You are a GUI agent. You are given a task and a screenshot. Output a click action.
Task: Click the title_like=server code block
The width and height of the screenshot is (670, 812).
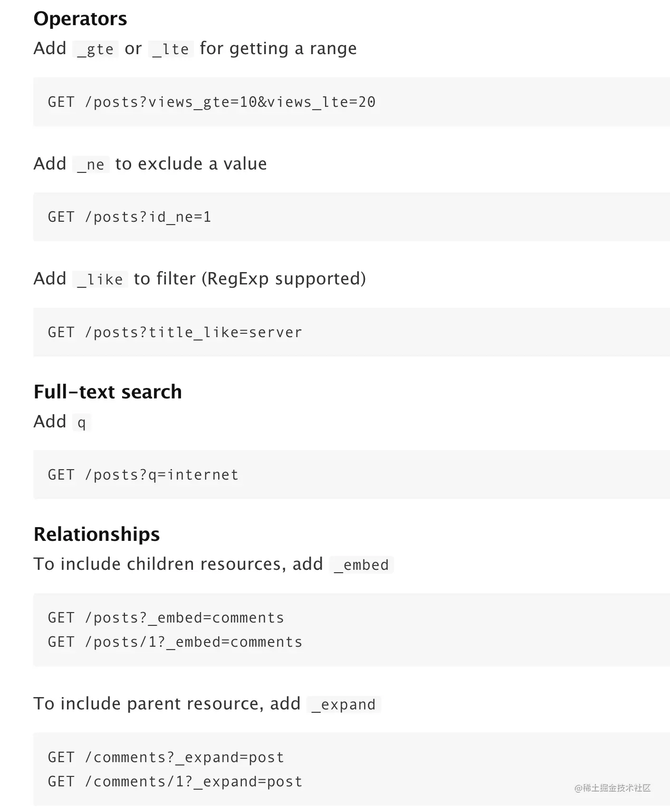tap(351, 332)
